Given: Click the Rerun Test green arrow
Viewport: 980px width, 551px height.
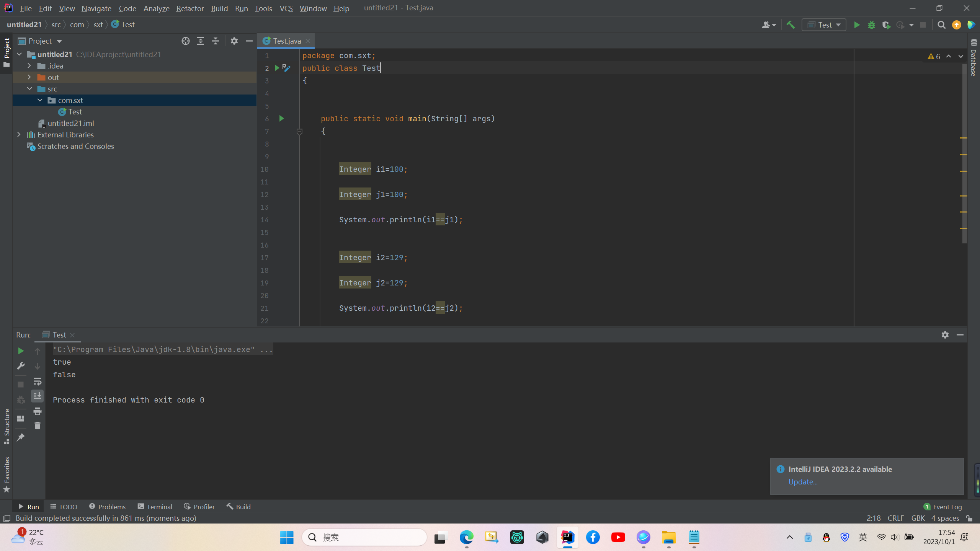Looking at the screenshot, I should coord(21,351).
